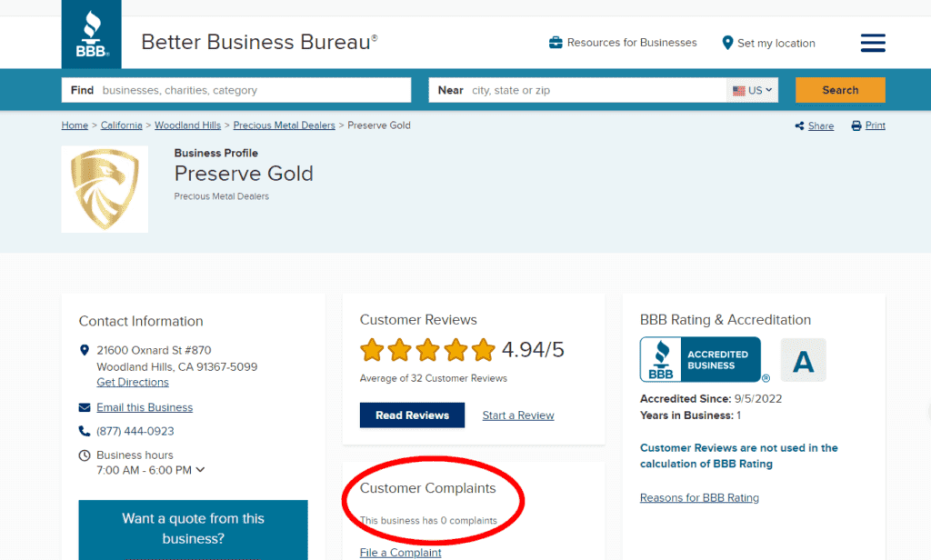Click the clock icon next to Business hours
This screenshot has width=931, height=560.
point(86,455)
